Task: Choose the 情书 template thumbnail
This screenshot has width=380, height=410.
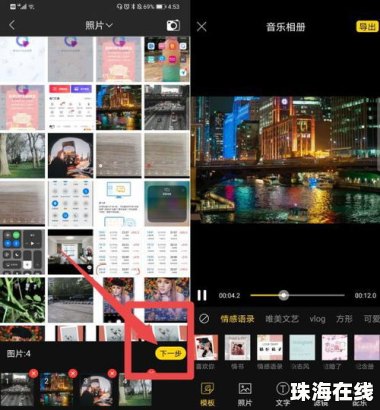Action: (x=237, y=348)
